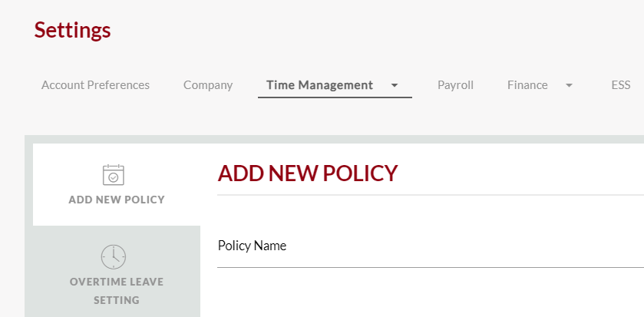
Task: Switch to the ESS tab
Action: click(621, 85)
